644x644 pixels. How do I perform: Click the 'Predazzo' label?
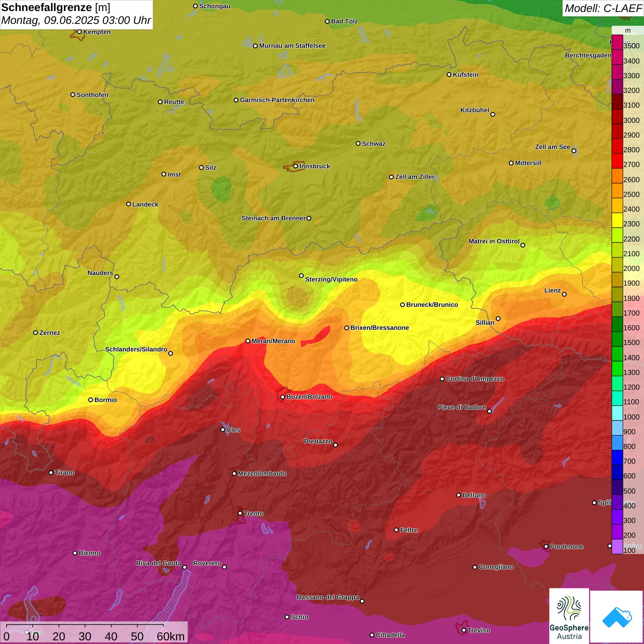(x=318, y=441)
